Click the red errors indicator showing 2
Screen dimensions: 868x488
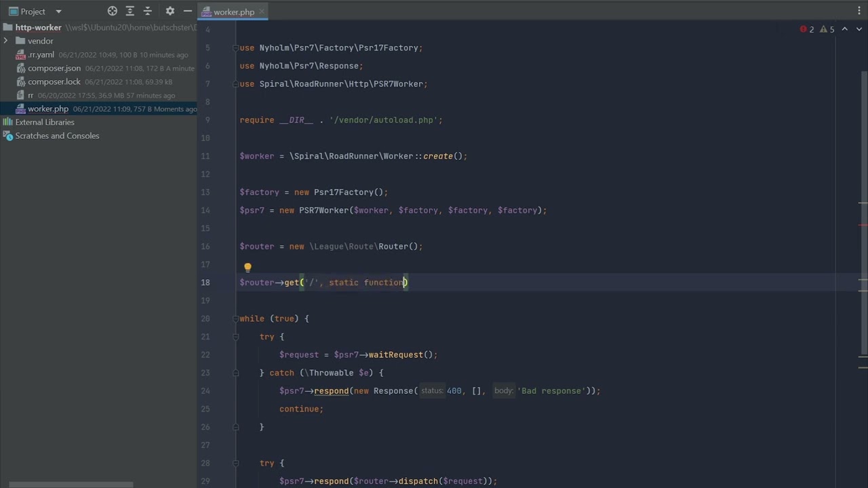click(807, 29)
